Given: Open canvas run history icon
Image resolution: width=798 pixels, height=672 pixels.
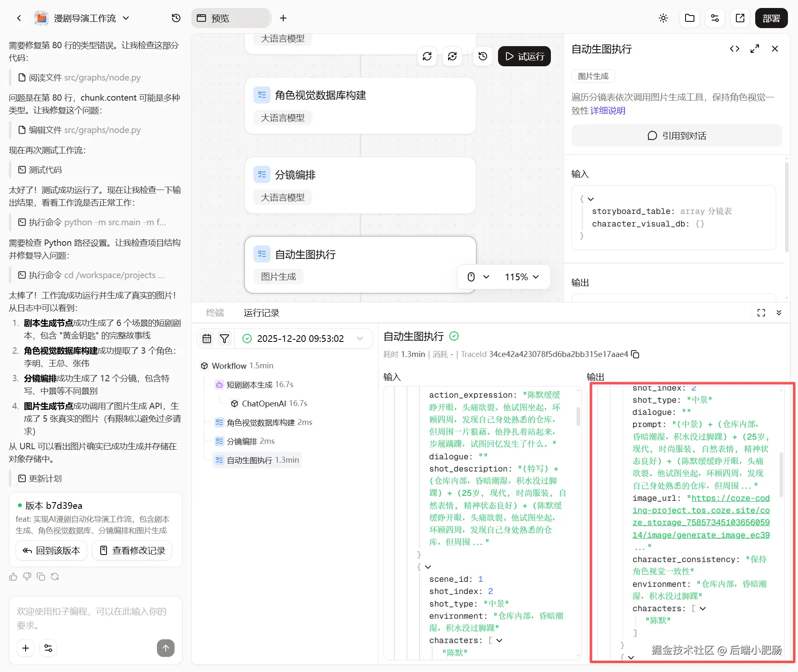Looking at the screenshot, I should tap(483, 56).
